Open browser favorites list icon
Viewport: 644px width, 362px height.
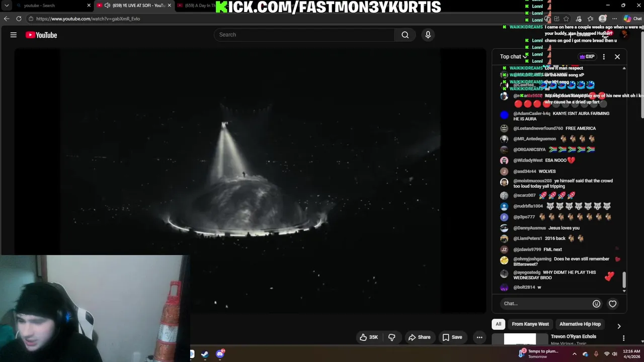pos(590,19)
